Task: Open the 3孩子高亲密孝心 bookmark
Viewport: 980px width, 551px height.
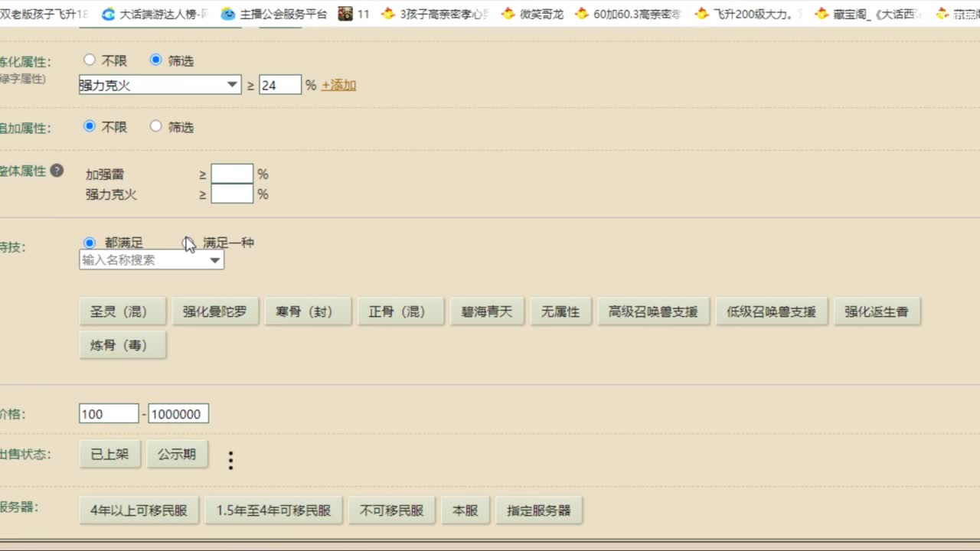Action: pos(434,14)
